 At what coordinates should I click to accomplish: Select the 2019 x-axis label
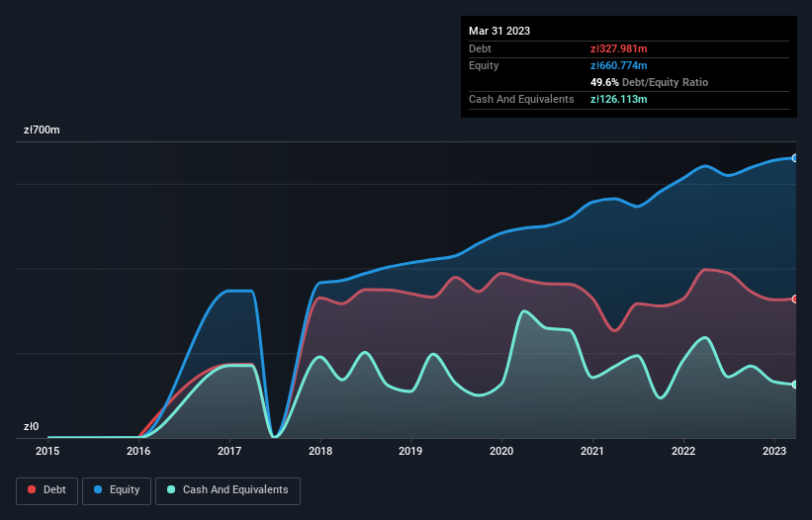410,451
